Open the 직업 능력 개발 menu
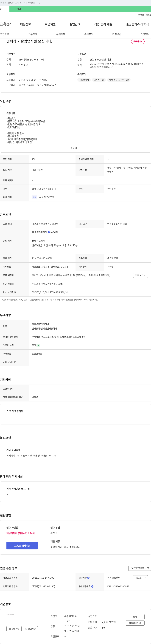The width and height of the screenshot is (151, 644). point(103,24)
